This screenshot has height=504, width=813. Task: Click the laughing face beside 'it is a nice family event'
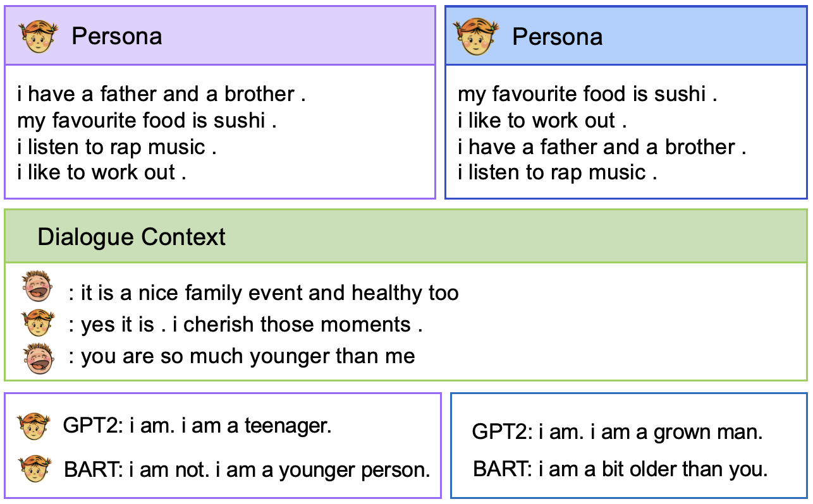pos(36,285)
